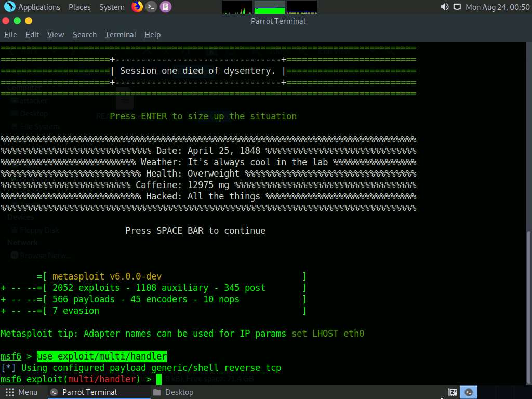Open the Edit menu
This screenshot has height=399, width=532.
pos(32,35)
